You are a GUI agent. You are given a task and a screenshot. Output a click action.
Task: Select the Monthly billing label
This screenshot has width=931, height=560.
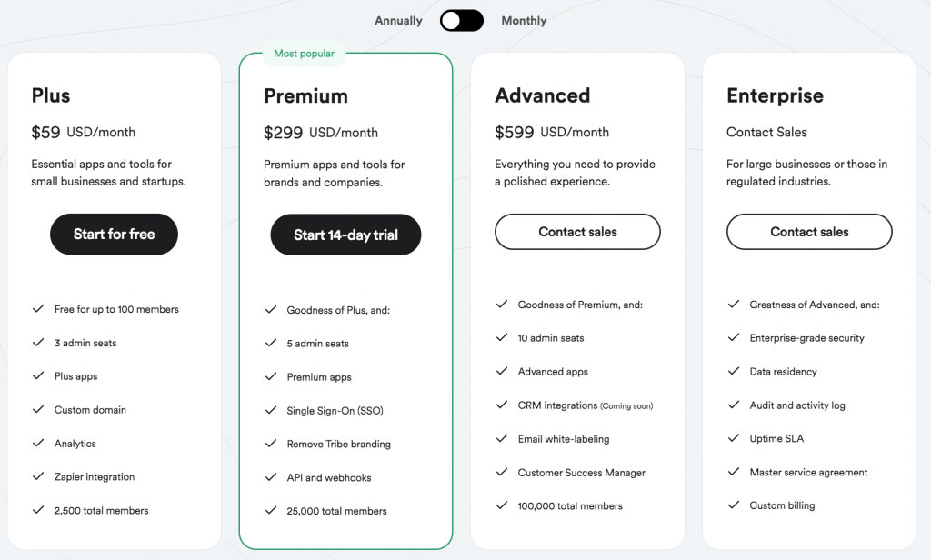point(524,21)
